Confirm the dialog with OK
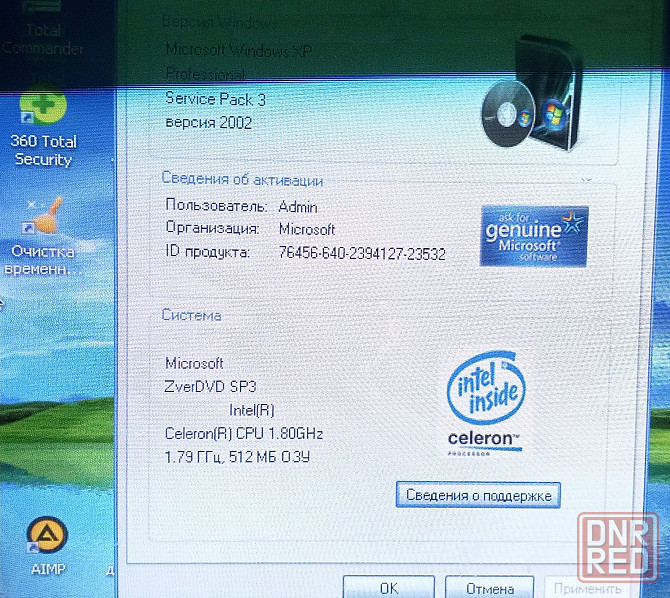Image resolution: width=670 pixels, height=598 pixels. click(x=389, y=588)
